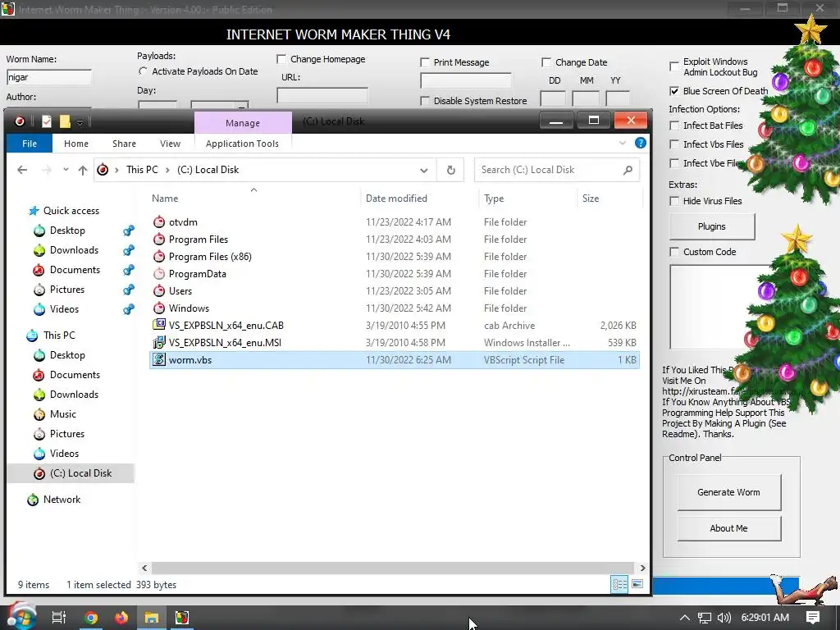Open the Application Tools tab
Screen dimensions: 840x630
tap(242, 144)
